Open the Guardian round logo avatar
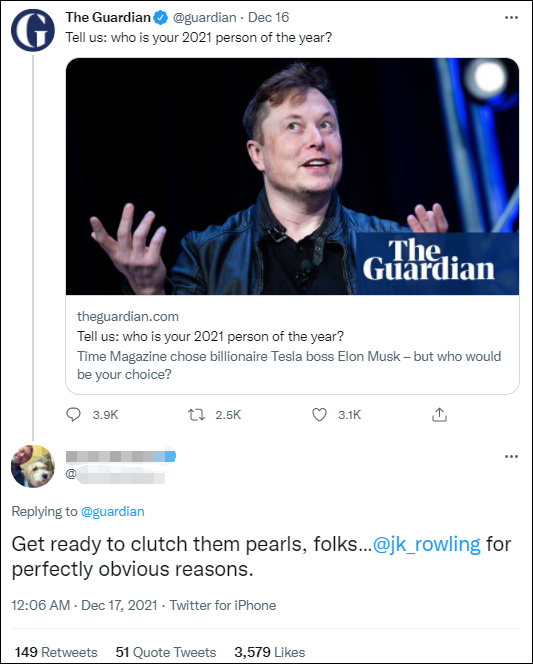The image size is (533, 664). [33, 30]
